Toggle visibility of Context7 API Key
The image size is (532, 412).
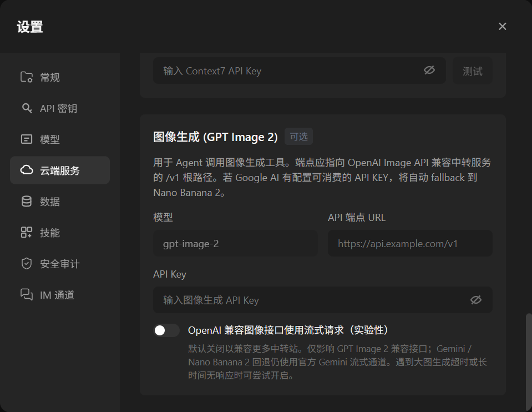point(429,71)
